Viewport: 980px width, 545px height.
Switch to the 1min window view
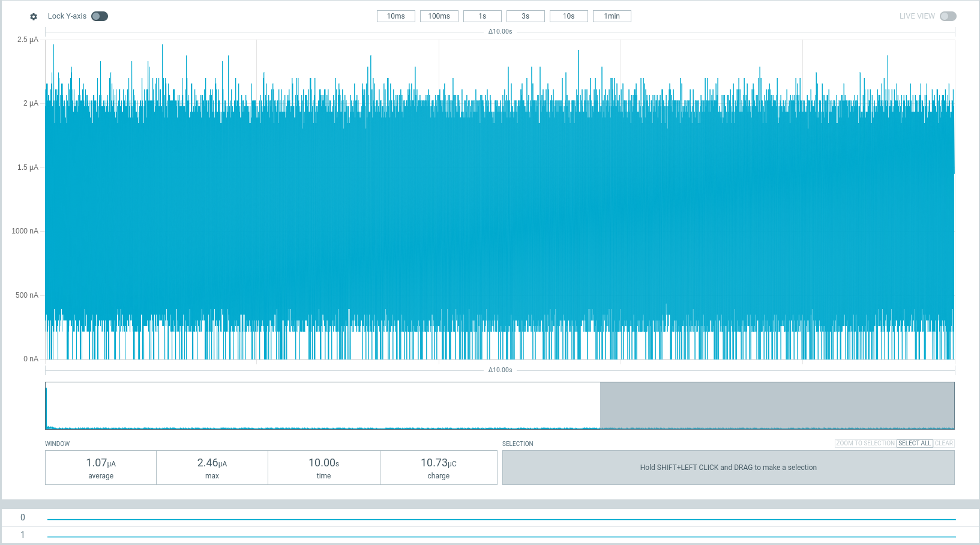pos(612,16)
